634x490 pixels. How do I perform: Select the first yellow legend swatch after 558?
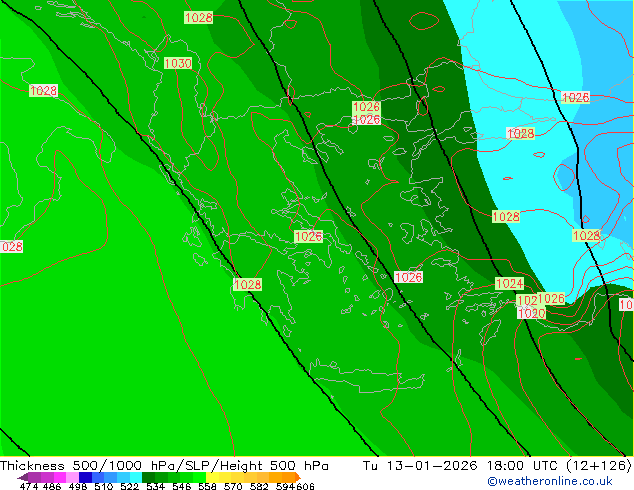pyautogui.click(x=212, y=477)
